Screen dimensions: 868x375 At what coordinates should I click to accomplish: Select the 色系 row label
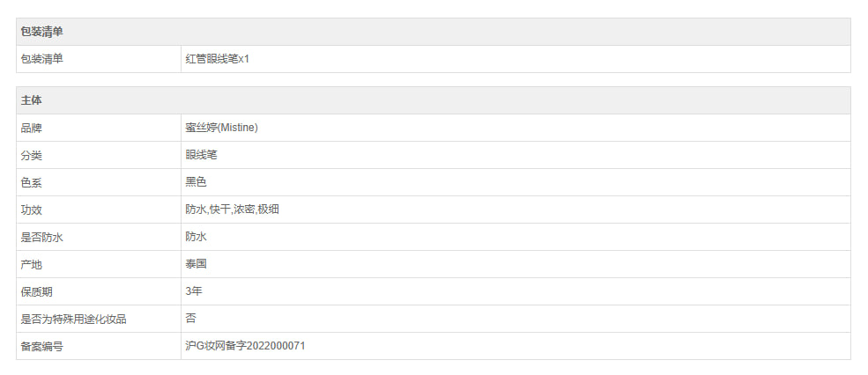[x=31, y=182]
